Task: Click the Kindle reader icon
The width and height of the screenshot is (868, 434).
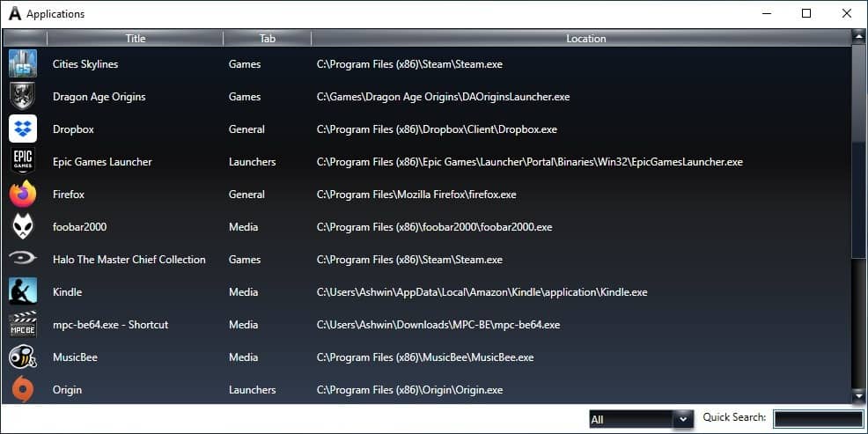Action: (x=23, y=291)
